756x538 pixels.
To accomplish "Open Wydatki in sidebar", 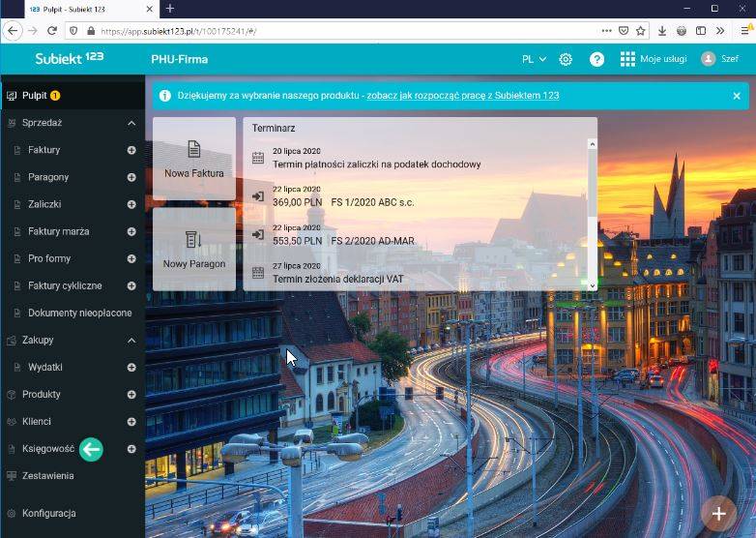I will pos(44,367).
